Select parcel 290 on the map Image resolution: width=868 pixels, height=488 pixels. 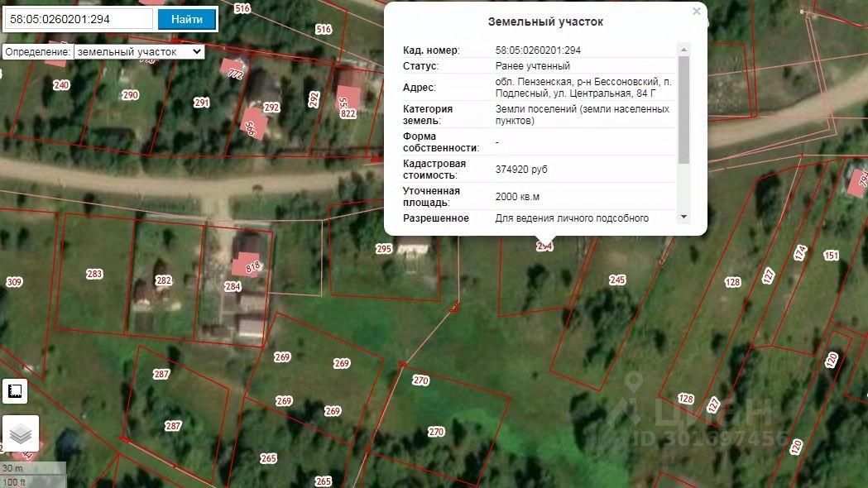(x=130, y=95)
